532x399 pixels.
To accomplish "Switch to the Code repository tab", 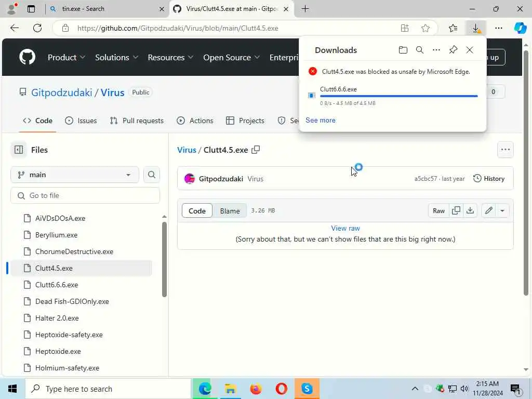I will coord(37,121).
